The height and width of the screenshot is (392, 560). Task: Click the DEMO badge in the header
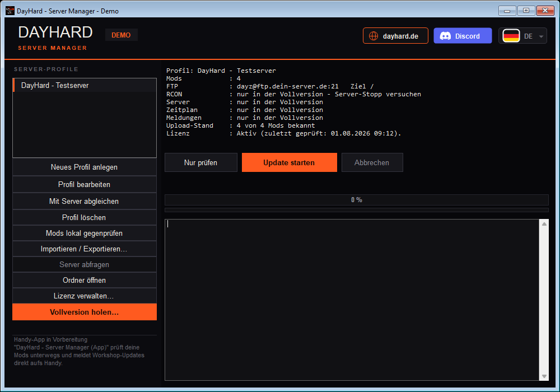tap(121, 35)
